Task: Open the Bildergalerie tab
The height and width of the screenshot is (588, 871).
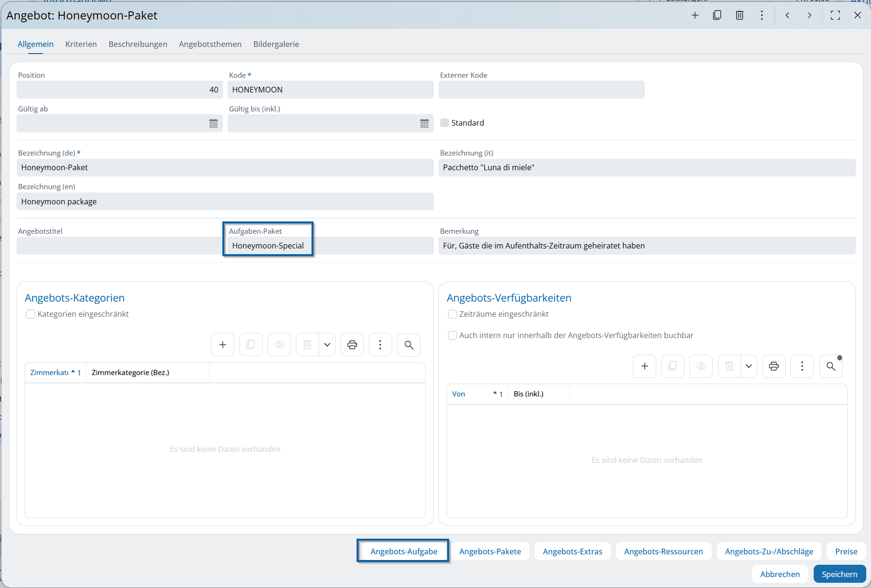Action: (x=276, y=44)
